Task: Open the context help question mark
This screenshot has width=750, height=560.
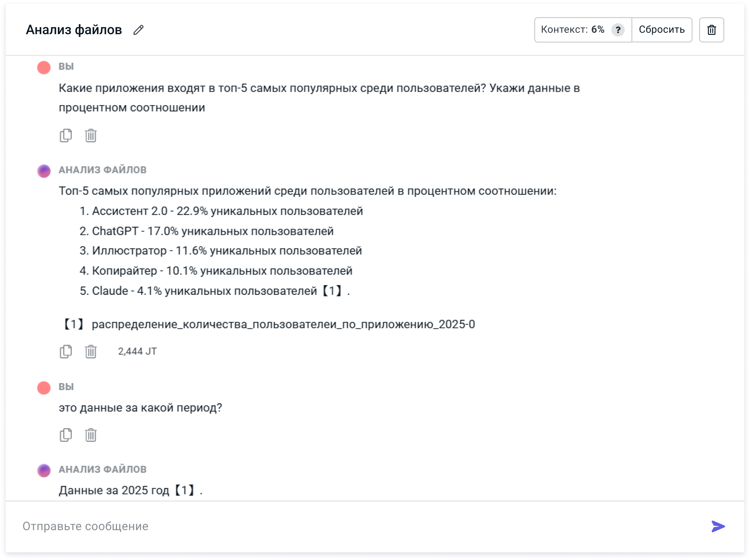Action: [x=618, y=30]
